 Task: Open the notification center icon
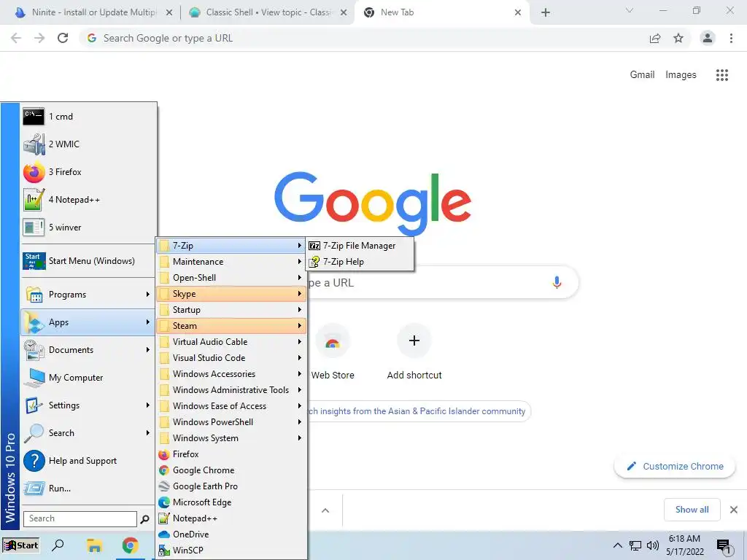(x=724, y=546)
